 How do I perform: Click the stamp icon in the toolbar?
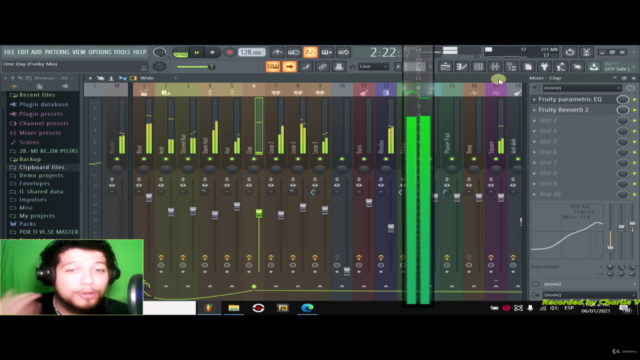click(x=338, y=67)
